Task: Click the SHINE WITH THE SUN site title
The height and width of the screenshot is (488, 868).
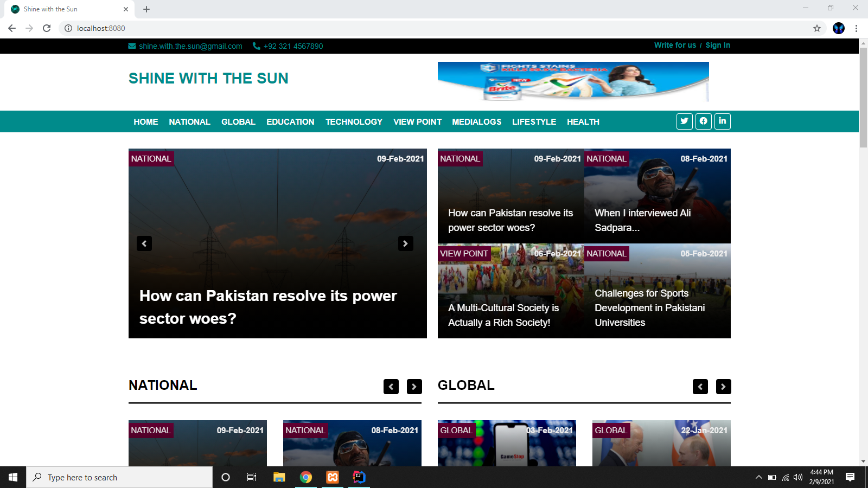Action: (x=208, y=79)
